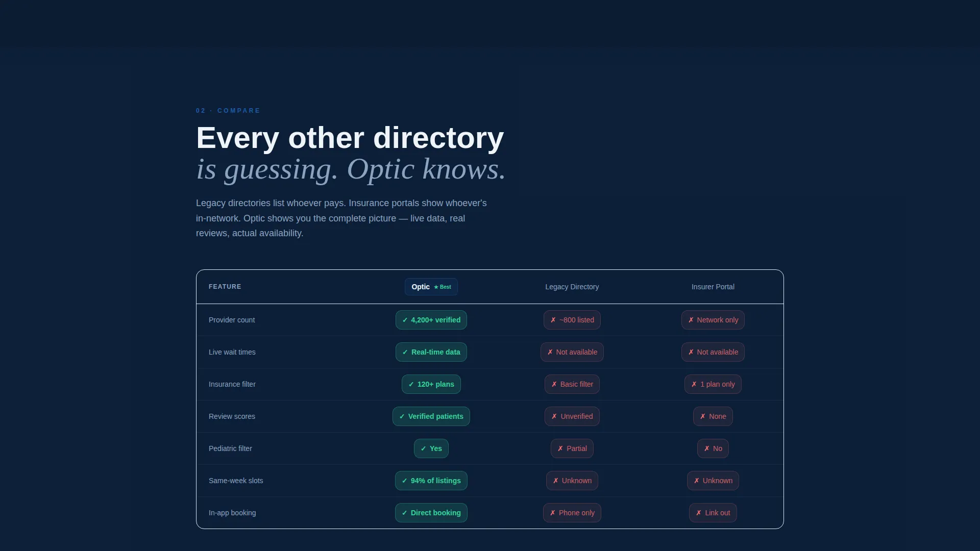Viewport: 980px width, 551px height.
Task: Click the 'None' review scores pill
Action: 713,416
